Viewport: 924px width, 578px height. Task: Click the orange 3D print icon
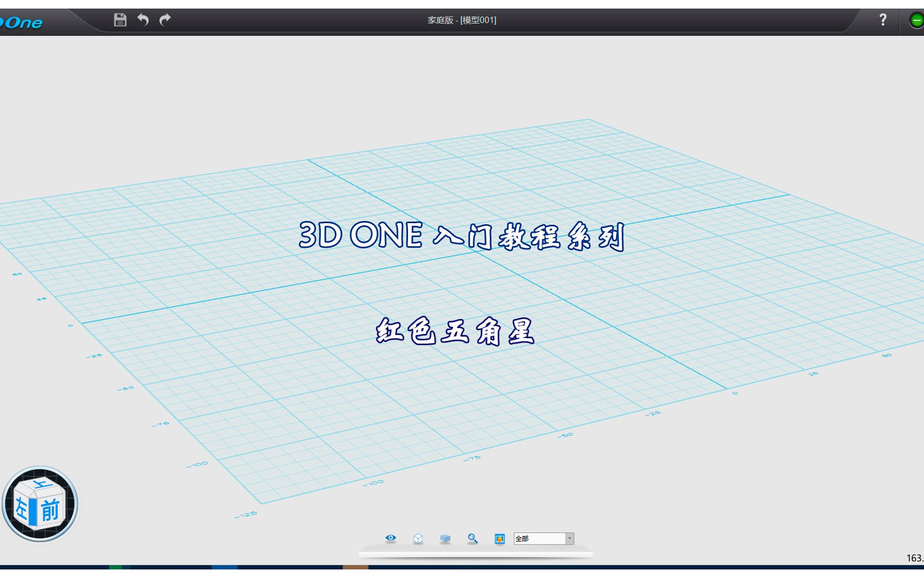click(500, 538)
